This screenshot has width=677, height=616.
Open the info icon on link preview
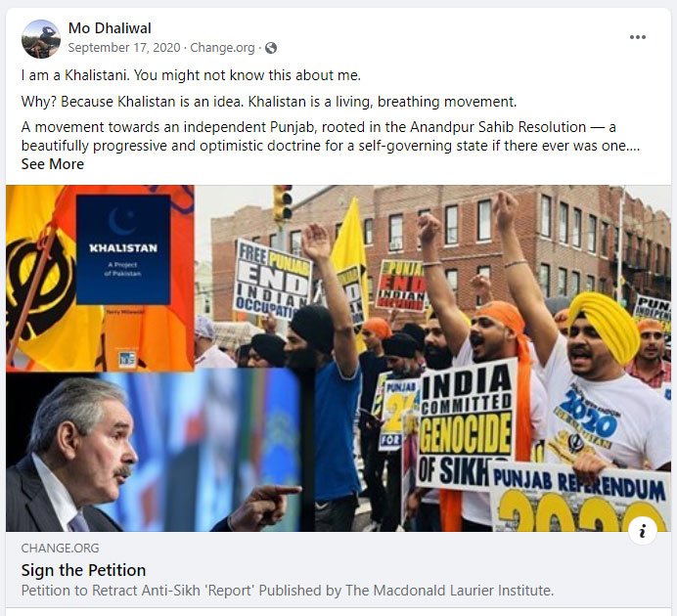pyautogui.click(x=642, y=531)
